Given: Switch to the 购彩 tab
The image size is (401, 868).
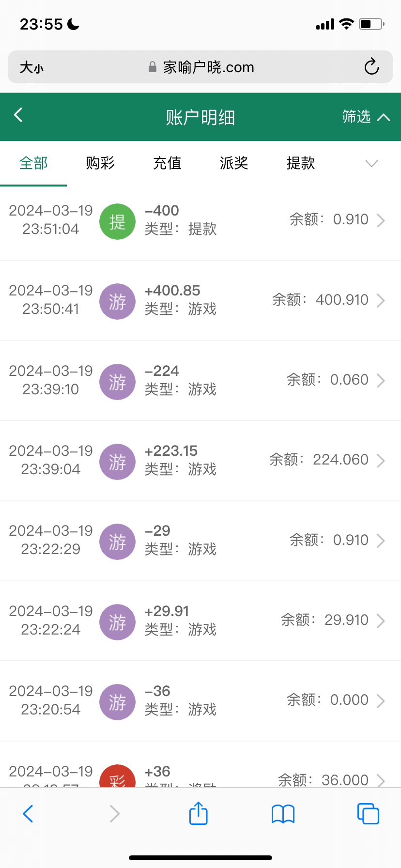Looking at the screenshot, I should click(x=100, y=163).
